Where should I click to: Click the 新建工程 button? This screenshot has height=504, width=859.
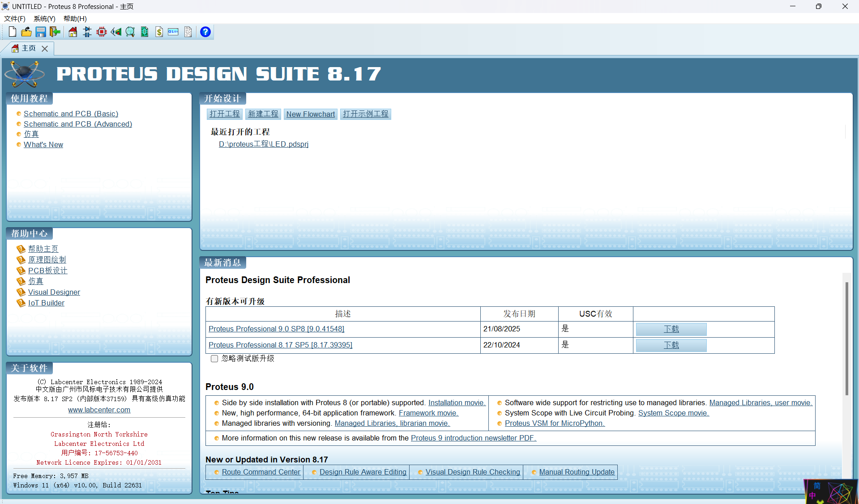[263, 114]
